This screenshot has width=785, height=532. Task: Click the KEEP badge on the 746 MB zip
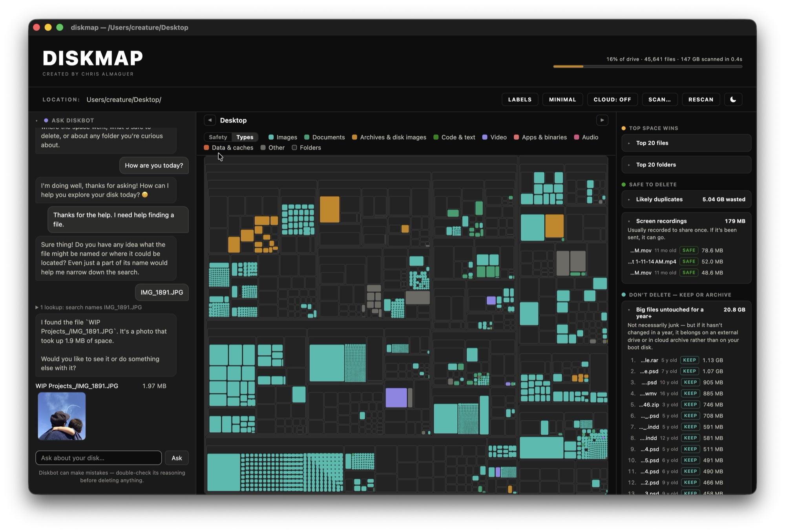point(690,404)
